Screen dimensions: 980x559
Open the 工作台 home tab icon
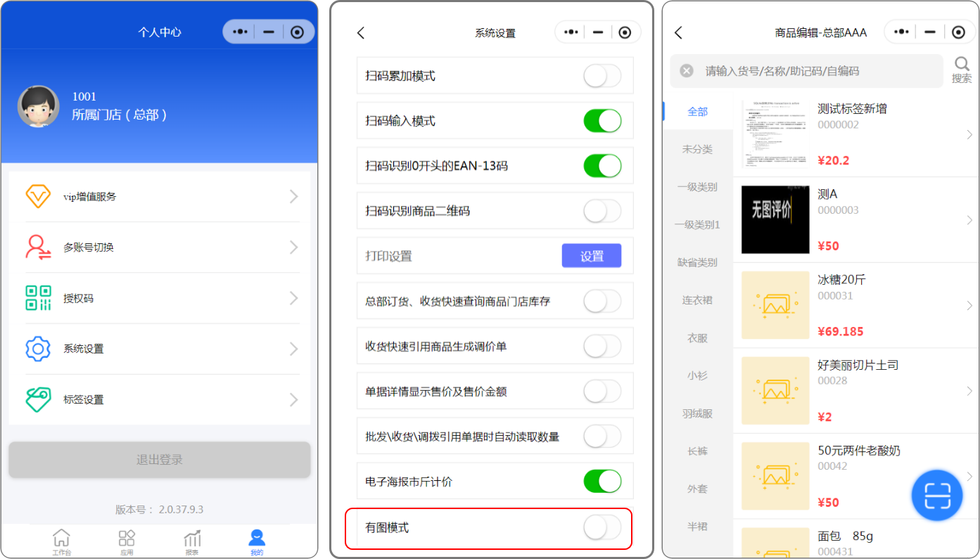point(61,538)
